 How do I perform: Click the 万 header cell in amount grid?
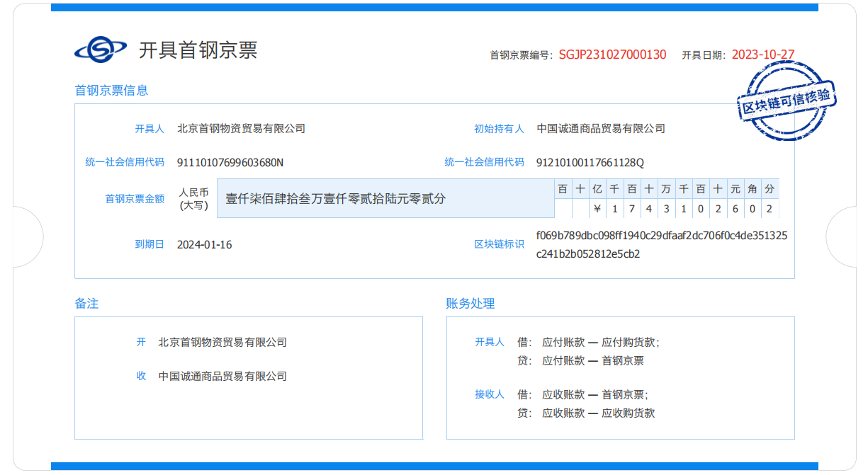pyautogui.click(x=666, y=188)
